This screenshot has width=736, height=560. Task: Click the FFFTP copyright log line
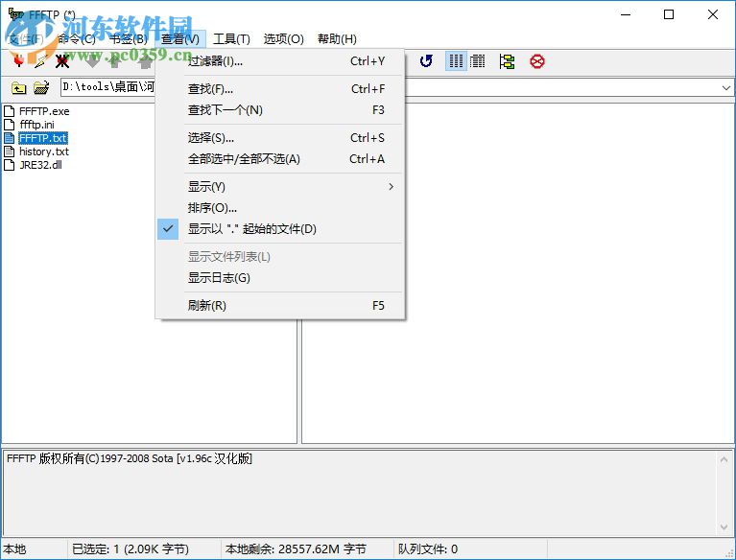coord(130,458)
